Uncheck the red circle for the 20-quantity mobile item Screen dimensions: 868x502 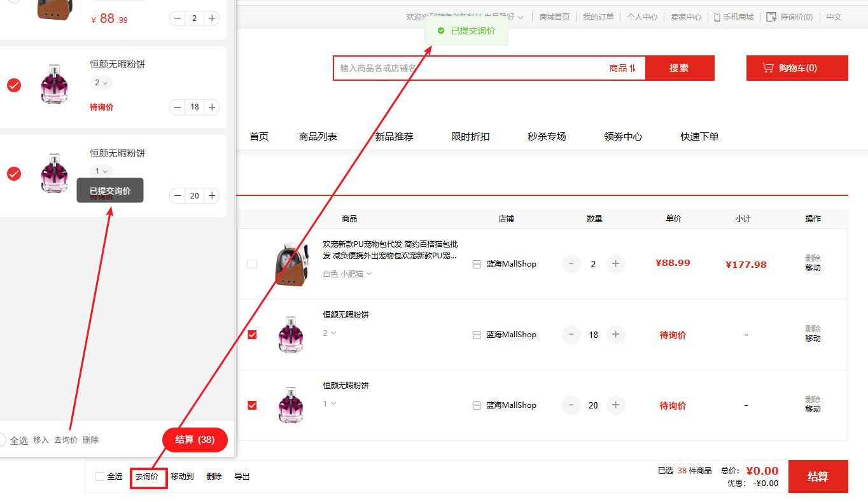tap(14, 173)
